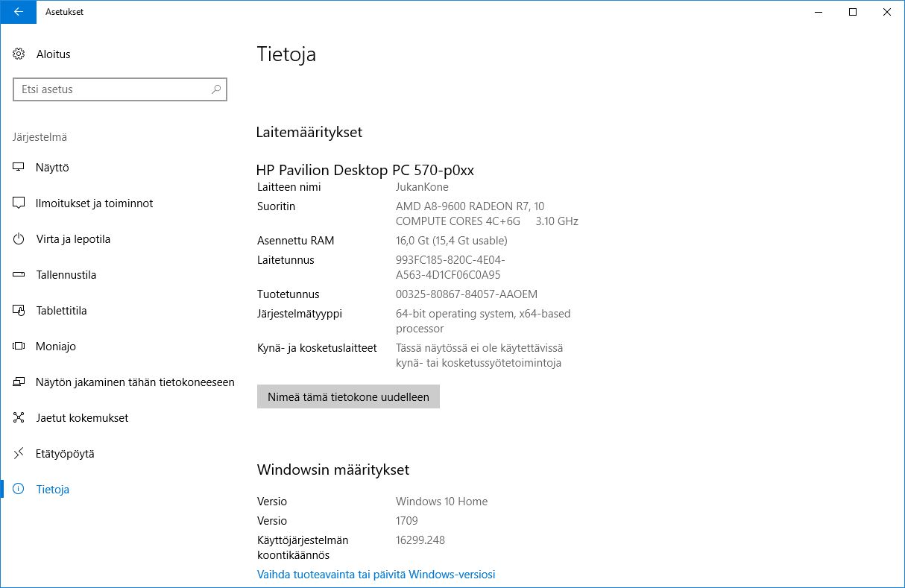This screenshot has width=905, height=588.
Task: Maximize the Asetukset window
Action: click(853, 12)
